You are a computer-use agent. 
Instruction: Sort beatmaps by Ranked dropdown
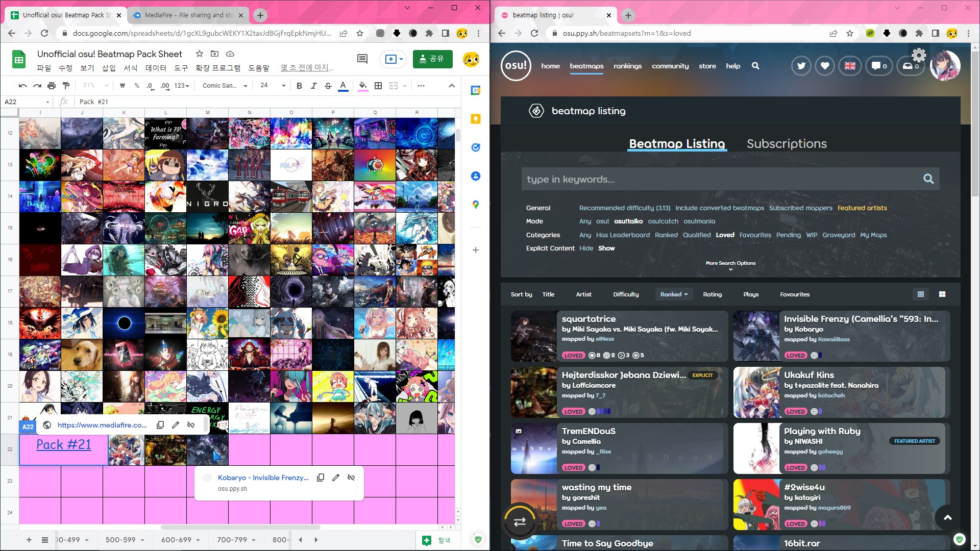[x=674, y=294]
